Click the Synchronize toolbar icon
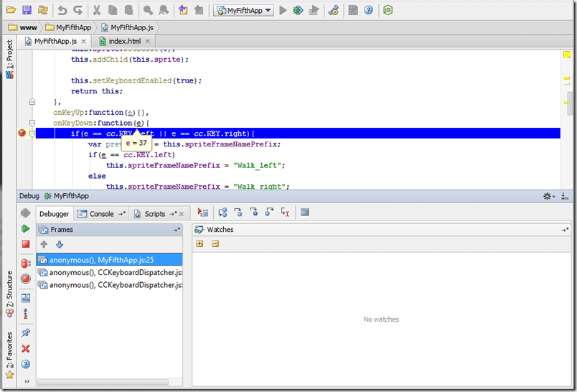 (42, 10)
